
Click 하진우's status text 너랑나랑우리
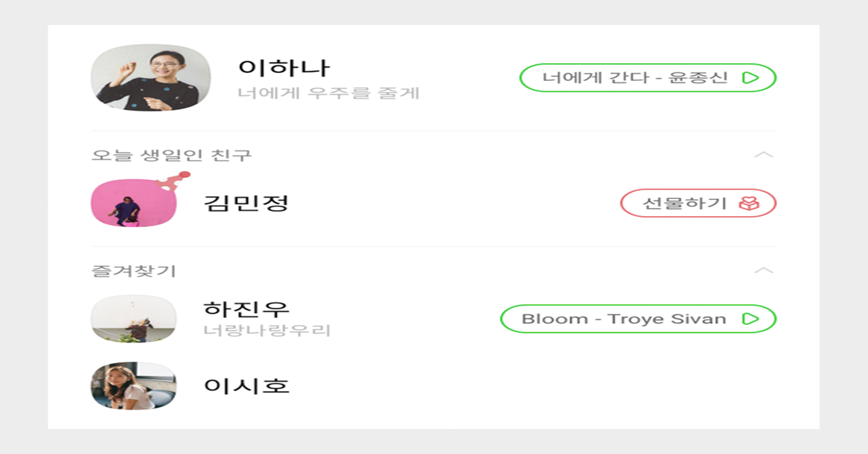[x=268, y=331]
